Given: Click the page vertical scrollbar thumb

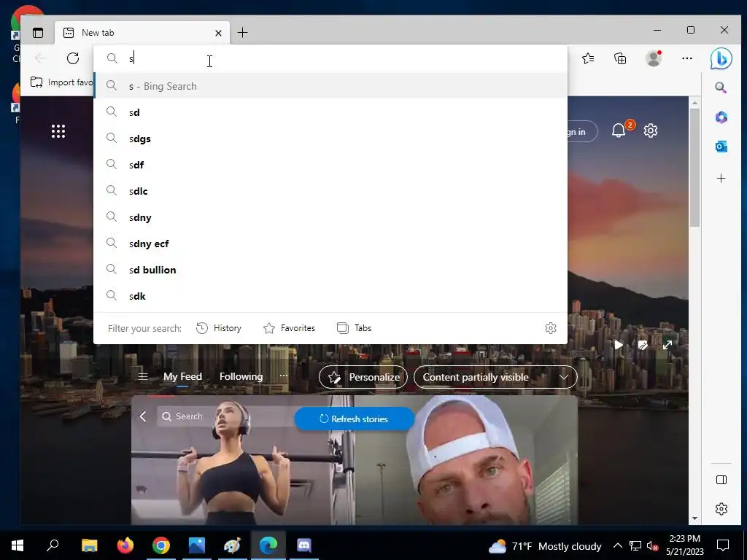Looking at the screenshot, I should coord(694,167).
